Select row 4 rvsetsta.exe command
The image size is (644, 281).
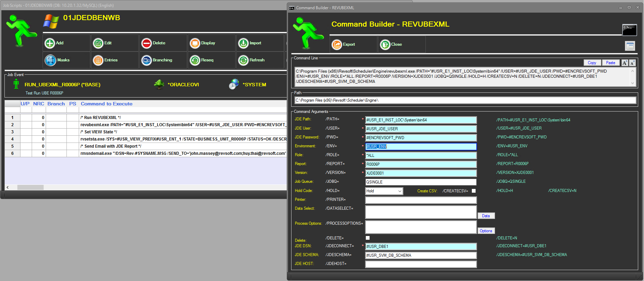(x=146, y=139)
